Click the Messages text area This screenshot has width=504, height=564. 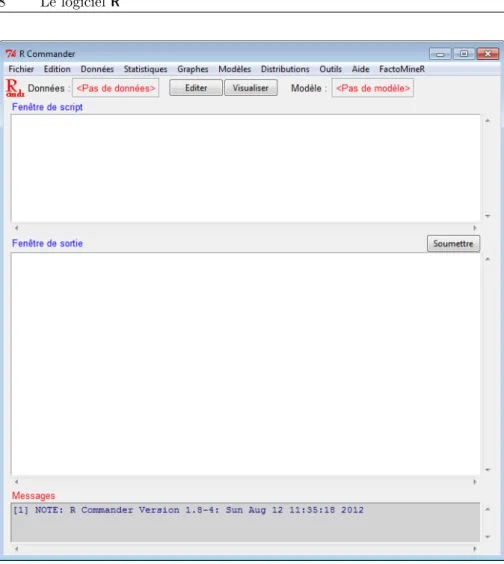(245, 522)
